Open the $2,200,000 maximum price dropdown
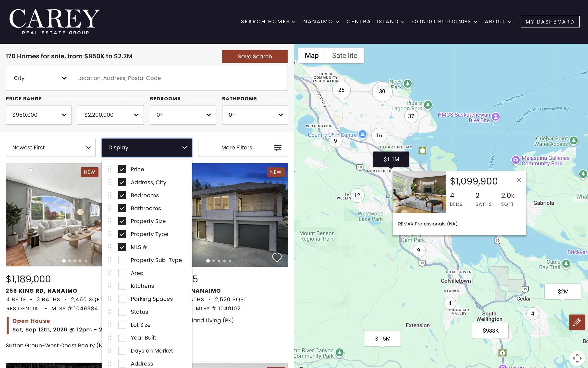This screenshot has width=588, height=368. [111, 115]
